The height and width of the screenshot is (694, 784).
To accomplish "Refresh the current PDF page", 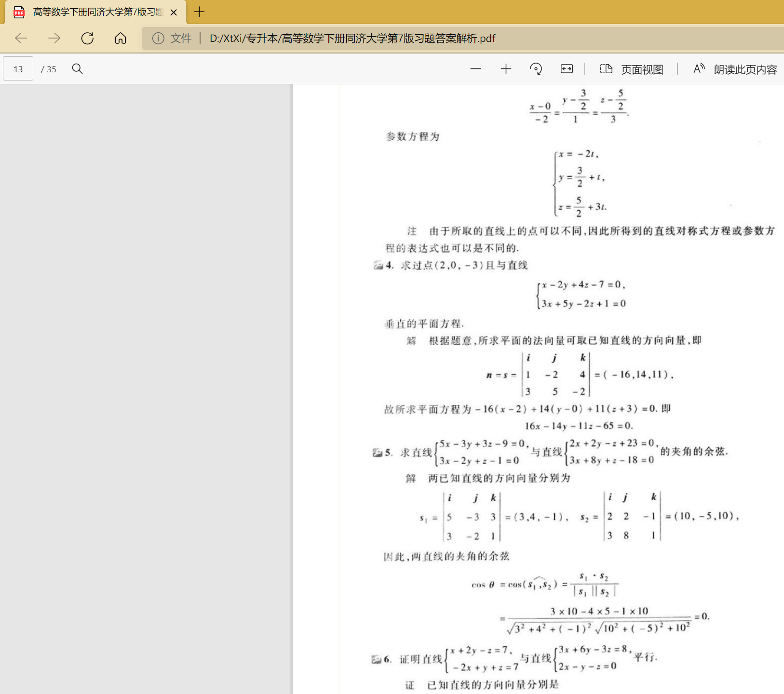I will point(87,38).
